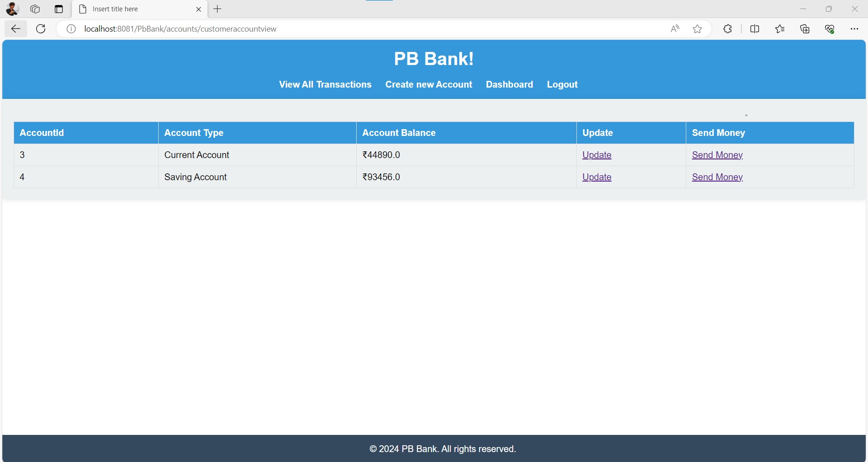Click the copyright footer text
The width and height of the screenshot is (868, 462).
pyautogui.click(x=443, y=449)
